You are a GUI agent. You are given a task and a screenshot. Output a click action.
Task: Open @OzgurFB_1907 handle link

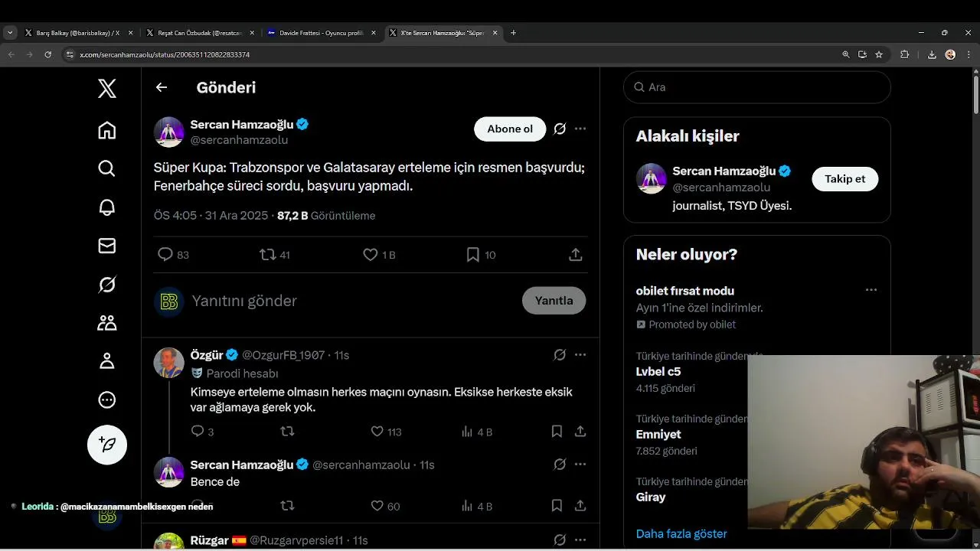[x=283, y=355]
